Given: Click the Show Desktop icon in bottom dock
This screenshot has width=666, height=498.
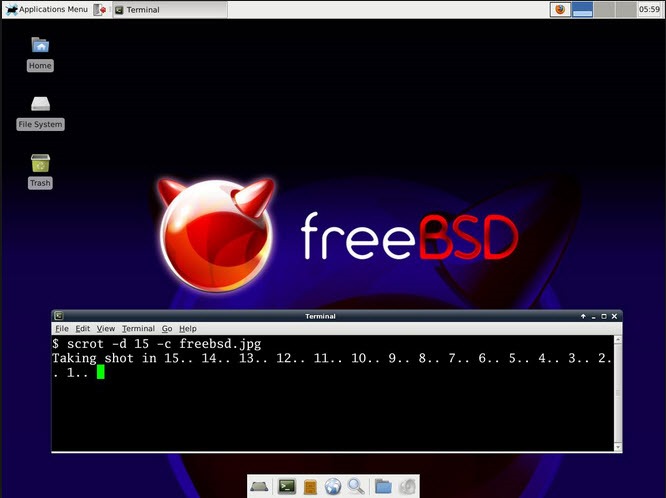Looking at the screenshot, I should [x=259, y=486].
